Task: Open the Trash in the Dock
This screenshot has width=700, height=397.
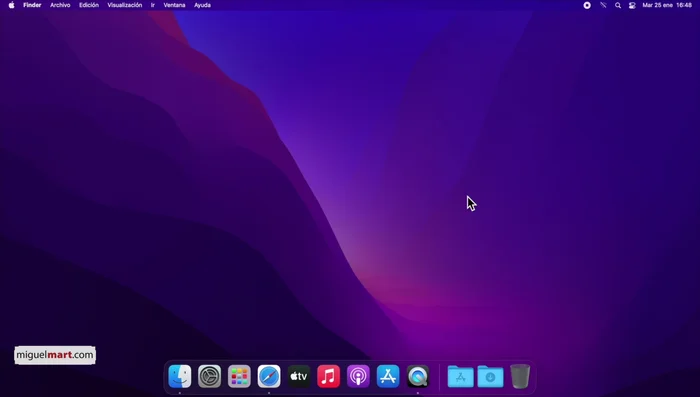Action: 520,376
